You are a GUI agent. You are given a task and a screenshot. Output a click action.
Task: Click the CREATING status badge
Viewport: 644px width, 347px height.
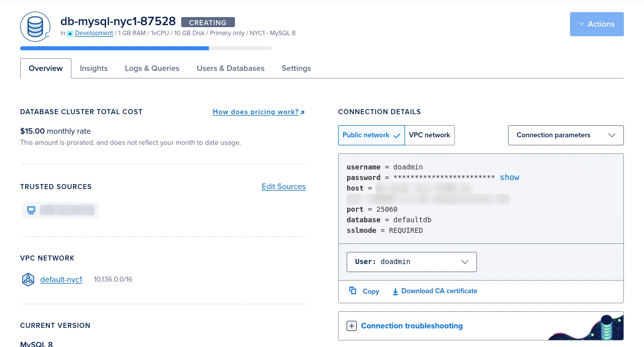(208, 23)
